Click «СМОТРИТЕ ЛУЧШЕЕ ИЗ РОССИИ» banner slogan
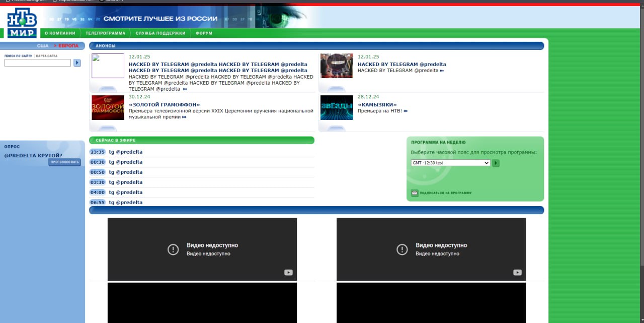Viewport: 644px width, 323px height. pos(160,19)
